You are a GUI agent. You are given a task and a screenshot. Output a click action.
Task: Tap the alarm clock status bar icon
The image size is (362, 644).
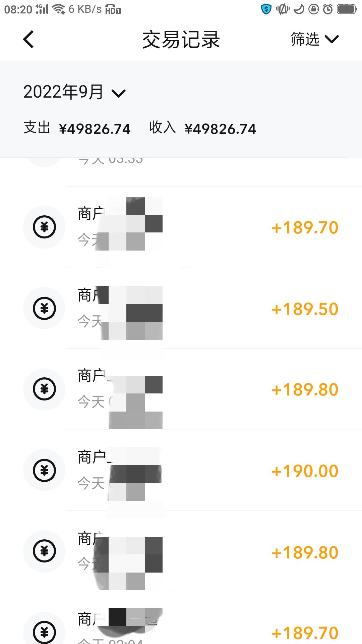(x=328, y=9)
